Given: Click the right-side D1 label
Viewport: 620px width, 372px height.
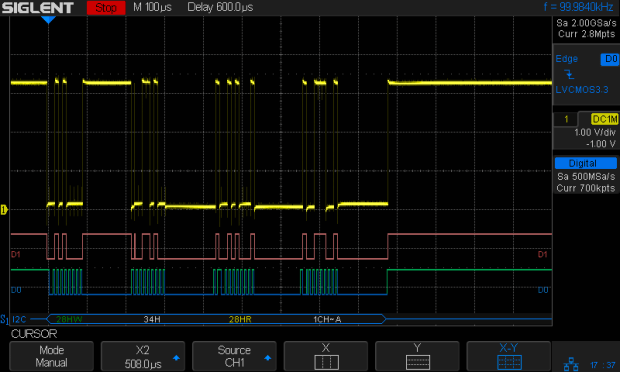Looking at the screenshot, I should point(542,254).
